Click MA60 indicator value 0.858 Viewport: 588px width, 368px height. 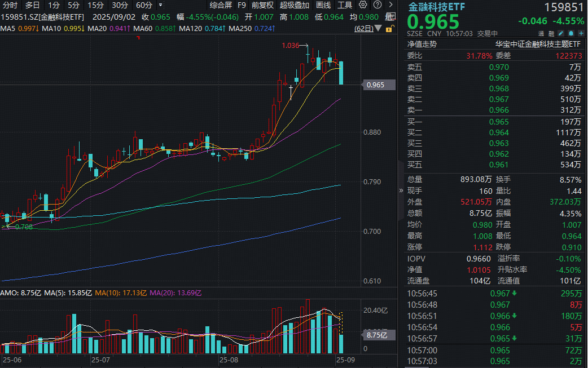coord(165,28)
